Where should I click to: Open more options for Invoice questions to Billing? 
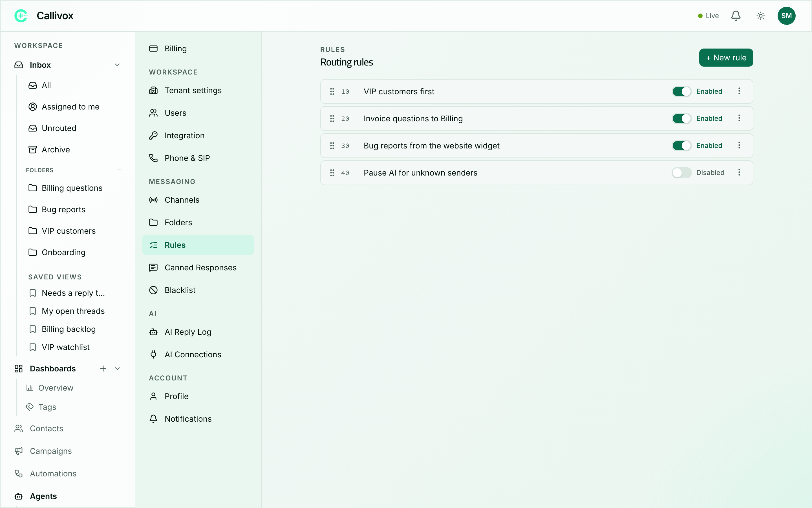tap(739, 118)
